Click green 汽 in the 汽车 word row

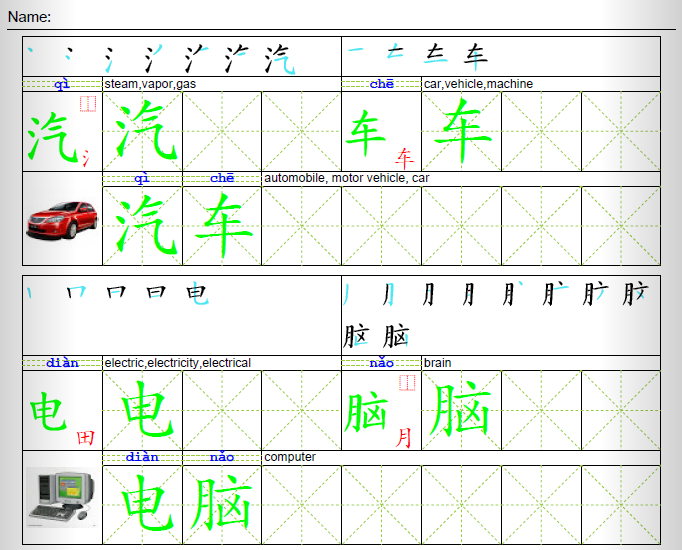tap(145, 224)
